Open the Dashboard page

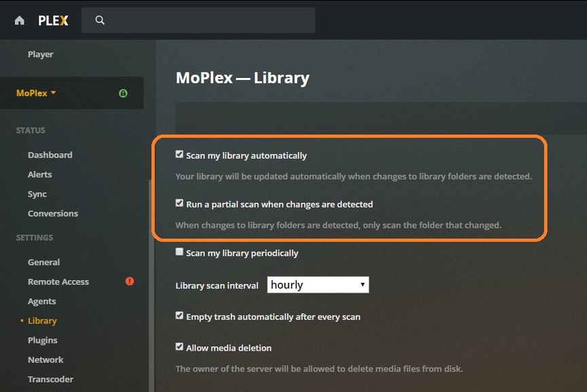[50, 155]
